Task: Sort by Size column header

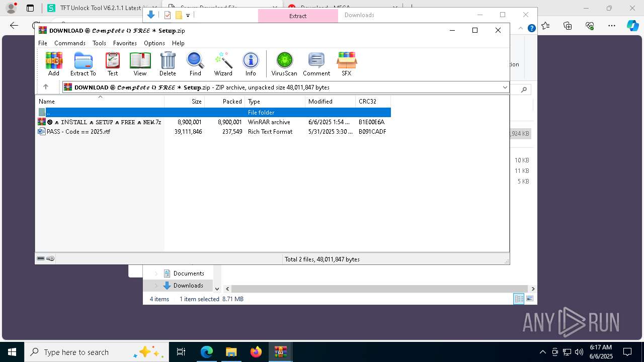Action: (185, 101)
